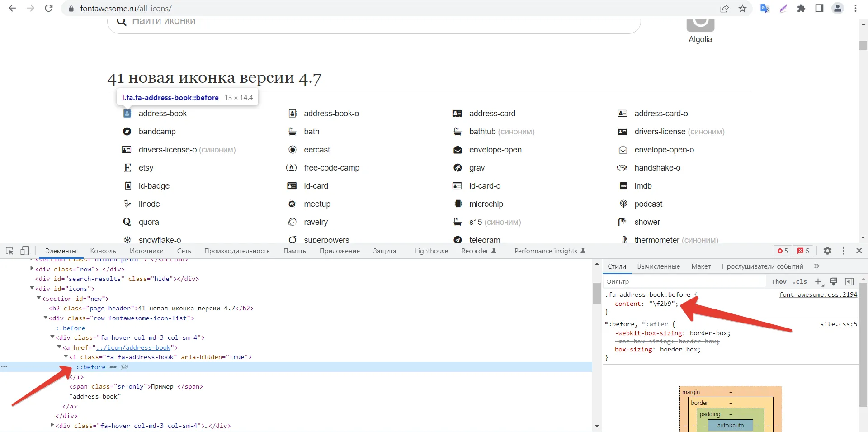Image resolution: width=868 pixels, height=432 pixels.
Task: Open the Lighthouse tab
Action: 431,251
